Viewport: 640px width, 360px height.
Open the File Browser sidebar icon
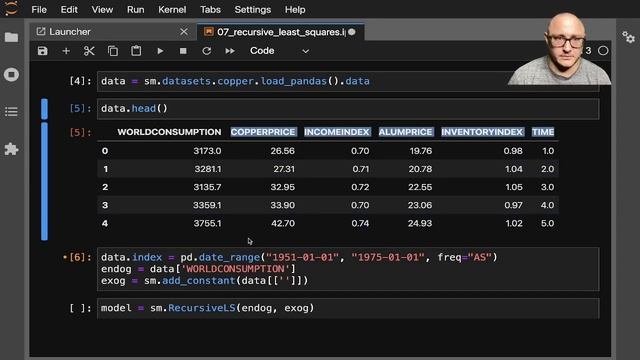pyautogui.click(x=11, y=38)
